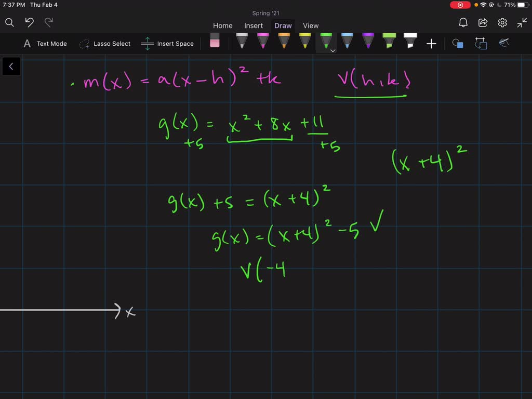The image size is (532, 399).
Task: Open the View tab
Action: pyautogui.click(x=311, y=25)
